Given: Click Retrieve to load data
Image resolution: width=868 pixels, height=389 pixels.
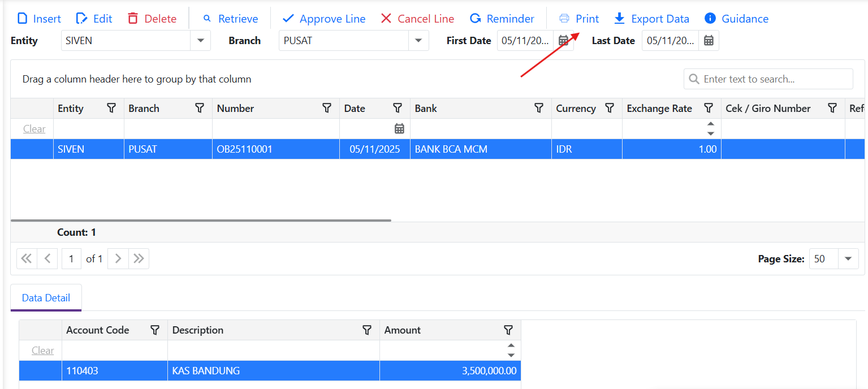Looking at the screenshot, I should 230,19.
